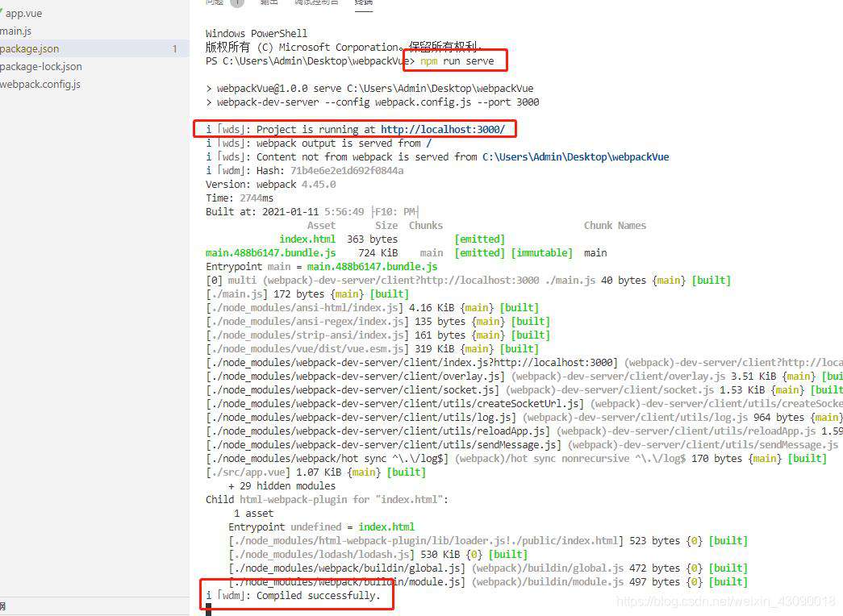
Task: Click the problem count badge beside package.json
Action: (175, 49)
